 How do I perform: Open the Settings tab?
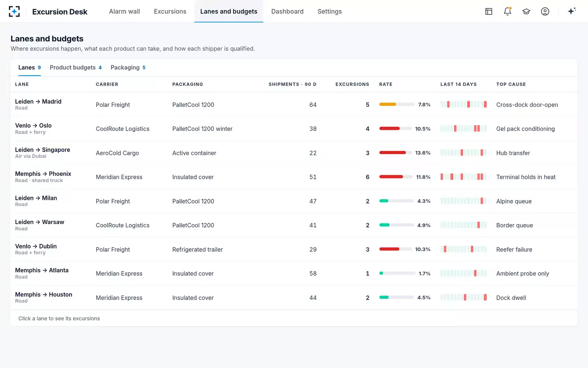330,11
